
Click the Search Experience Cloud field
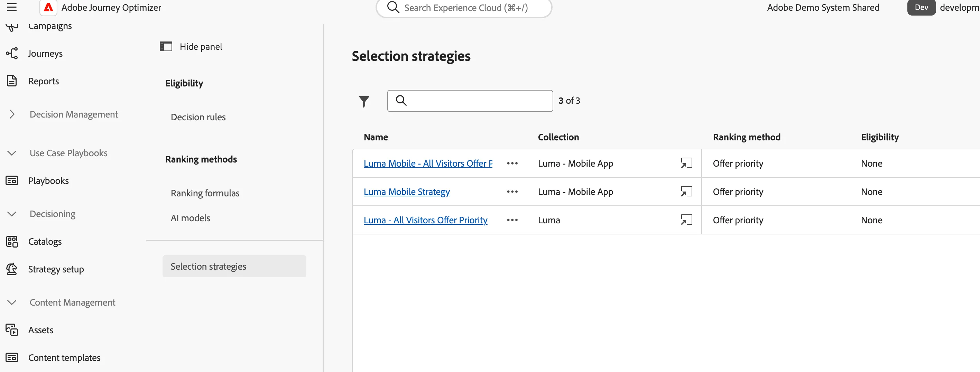464,8
